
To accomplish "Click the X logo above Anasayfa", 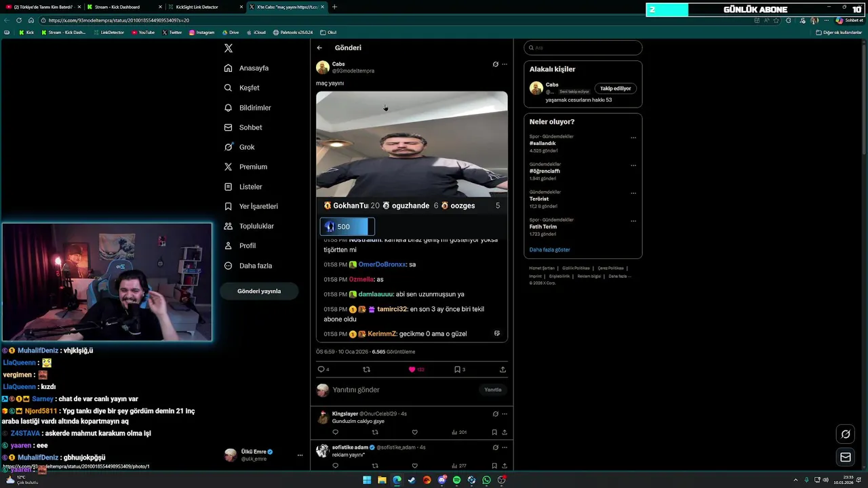I will pos(229,48).
